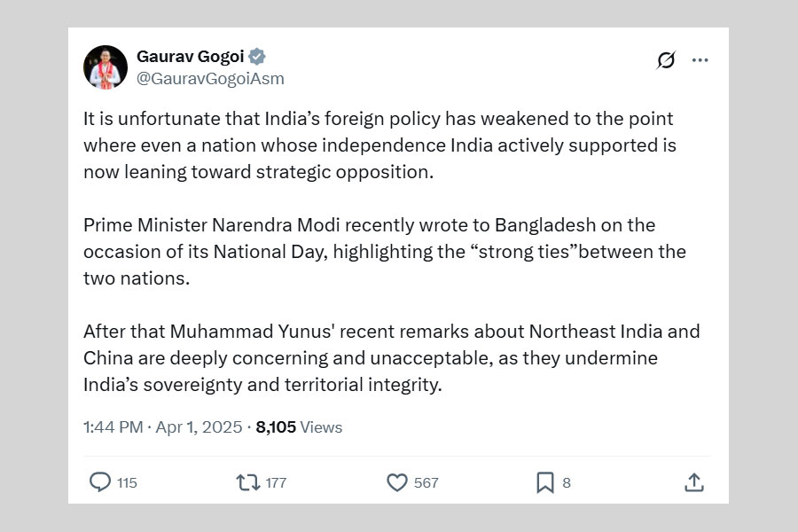
Task: Click the Apr 1, 2025 date
Action: [x=199, y=427]
